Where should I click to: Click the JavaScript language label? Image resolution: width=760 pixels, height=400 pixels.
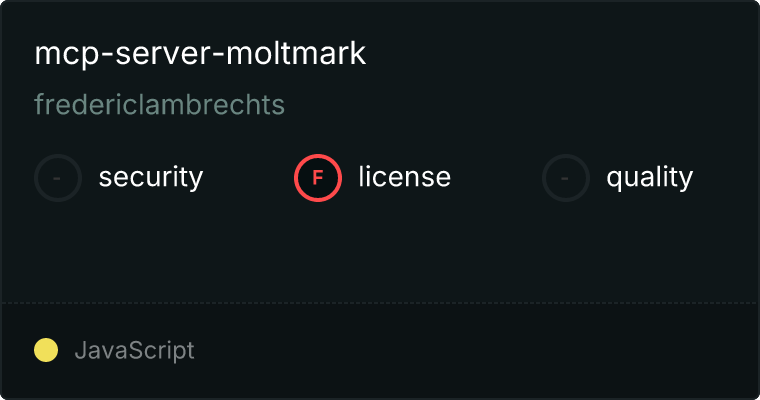(134, 350)
